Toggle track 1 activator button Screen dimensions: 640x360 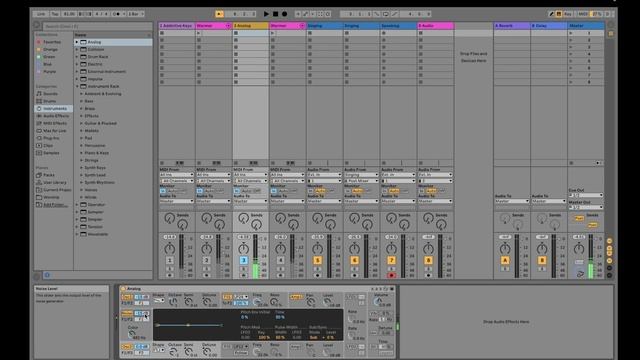pyautogui.click(x=170, y=260)
